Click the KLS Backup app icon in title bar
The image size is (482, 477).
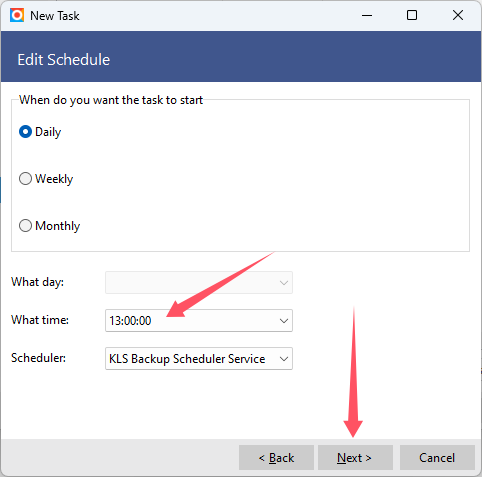point(17,15)
